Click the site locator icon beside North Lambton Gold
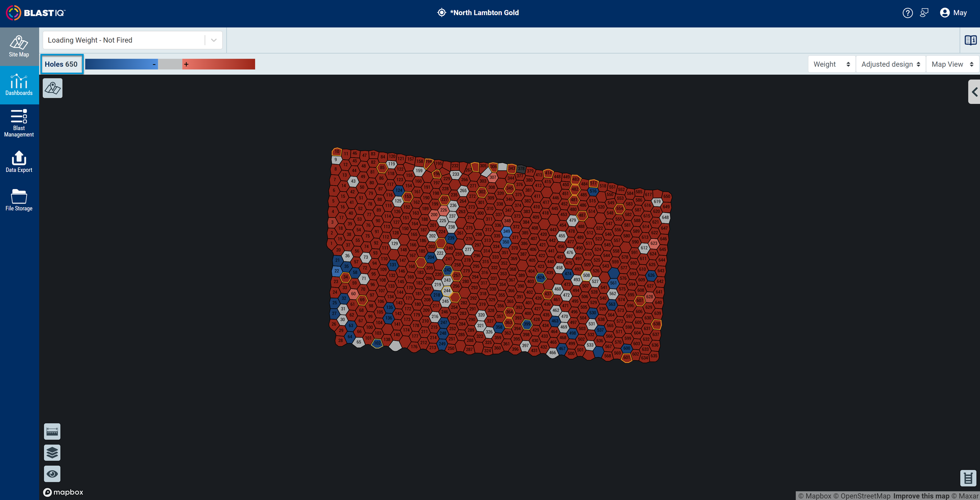 point(441,12)
